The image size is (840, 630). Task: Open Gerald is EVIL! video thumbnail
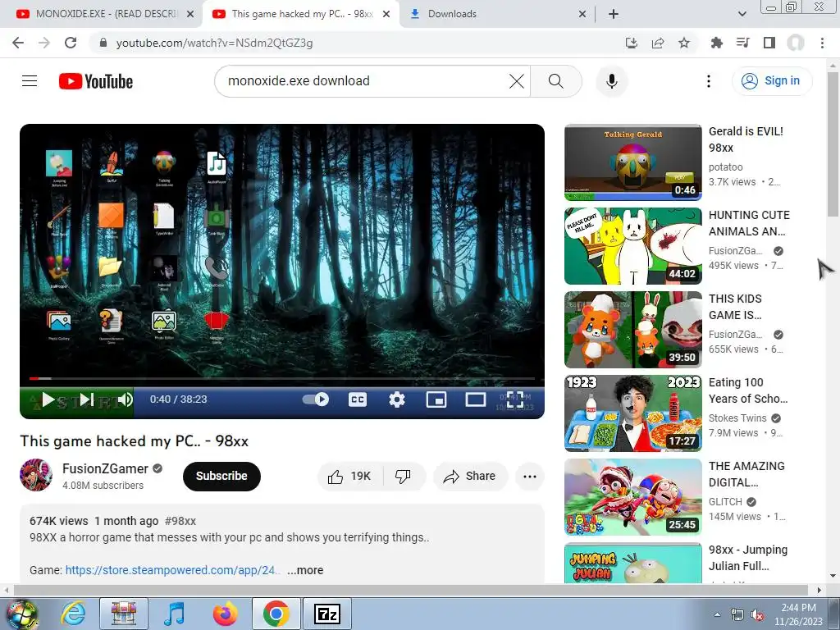(x=633, y=162)
